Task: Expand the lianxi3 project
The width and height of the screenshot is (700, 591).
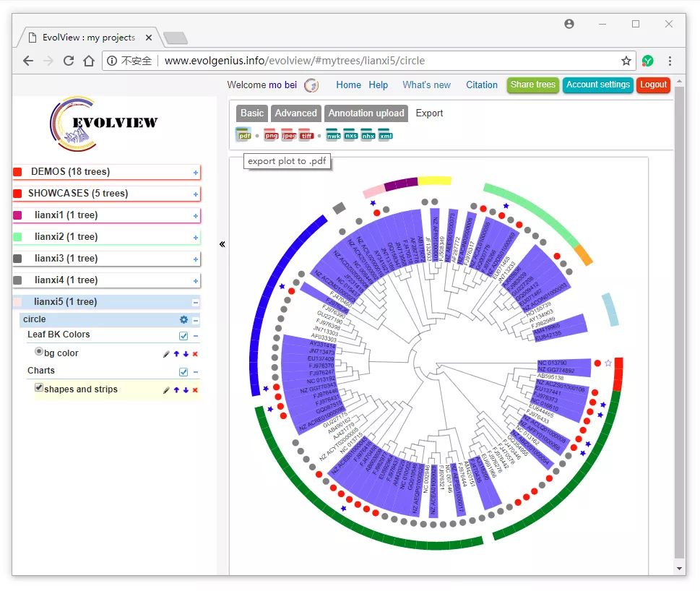Action: coord(196,259)
